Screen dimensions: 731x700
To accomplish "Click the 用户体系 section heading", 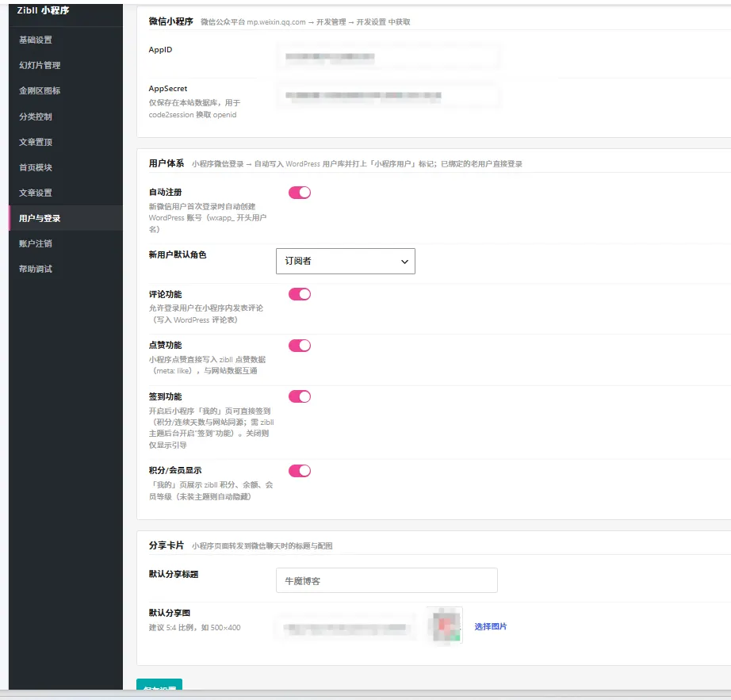I will (x=166, y=163).
